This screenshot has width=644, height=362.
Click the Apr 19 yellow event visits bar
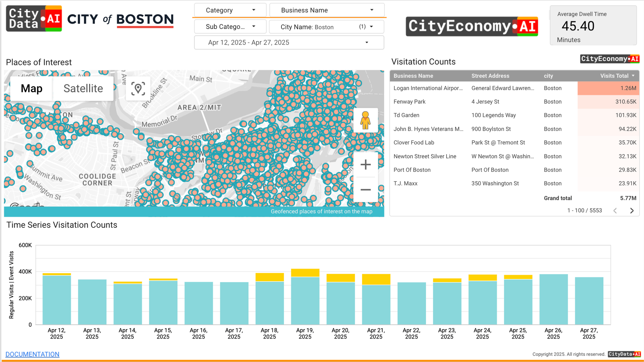[x=305, y=273]
